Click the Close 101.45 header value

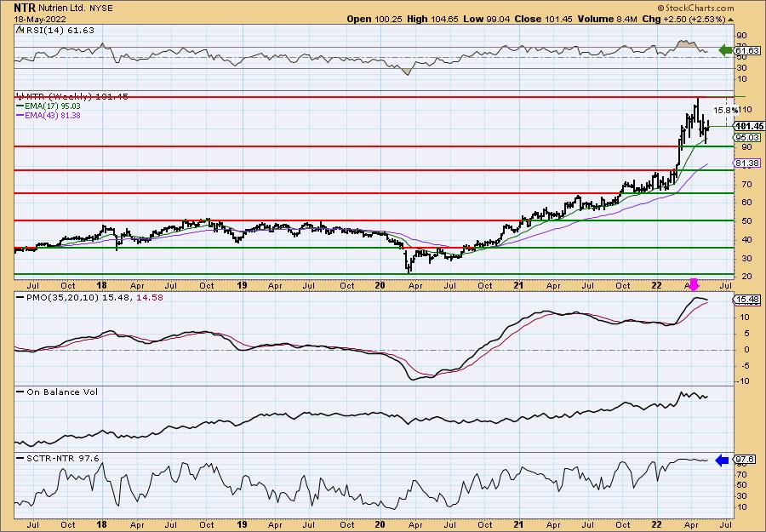(542, 19)
